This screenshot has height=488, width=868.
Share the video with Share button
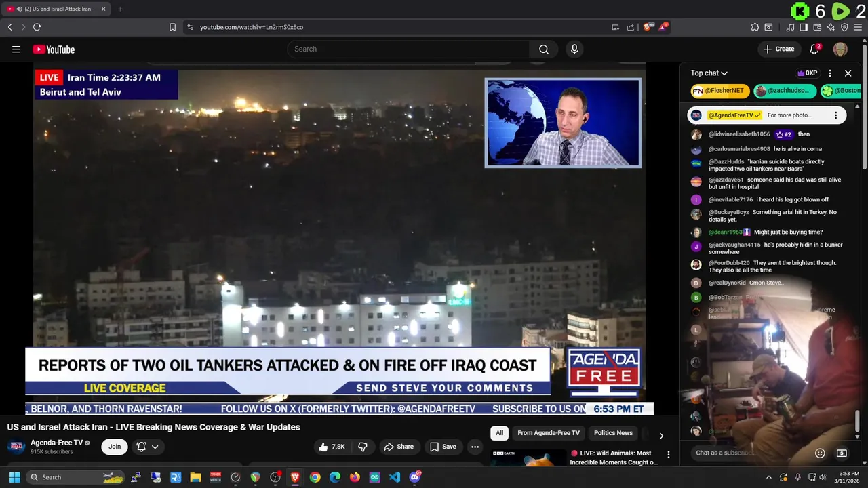pyautogui.click(x=399, y=447)
